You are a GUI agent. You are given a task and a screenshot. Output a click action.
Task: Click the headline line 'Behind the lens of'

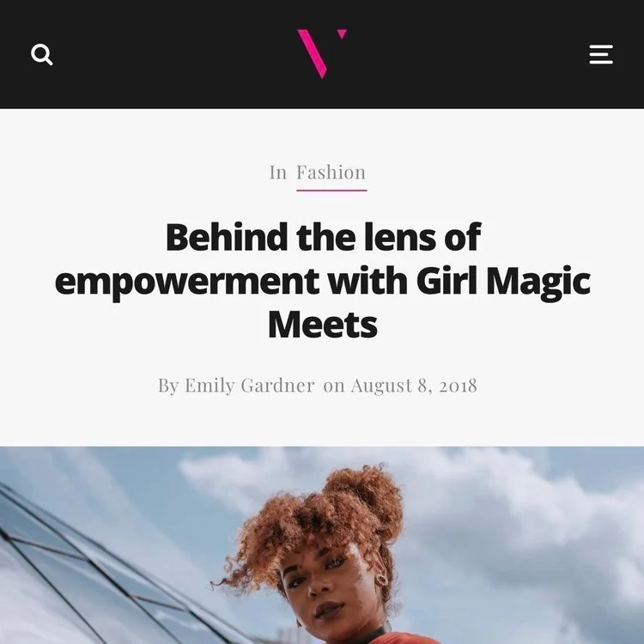click(323, 237)
